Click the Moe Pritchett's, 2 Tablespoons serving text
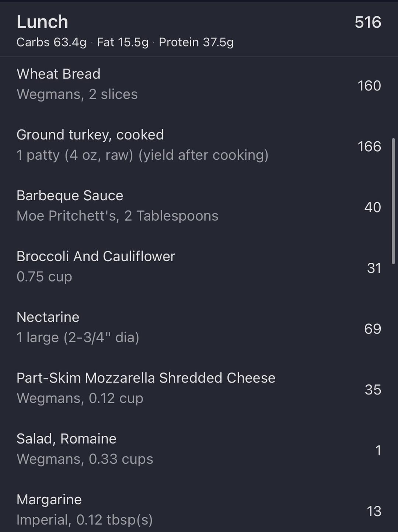This screenshot has width=398, height=532. (x=117, y=216)
